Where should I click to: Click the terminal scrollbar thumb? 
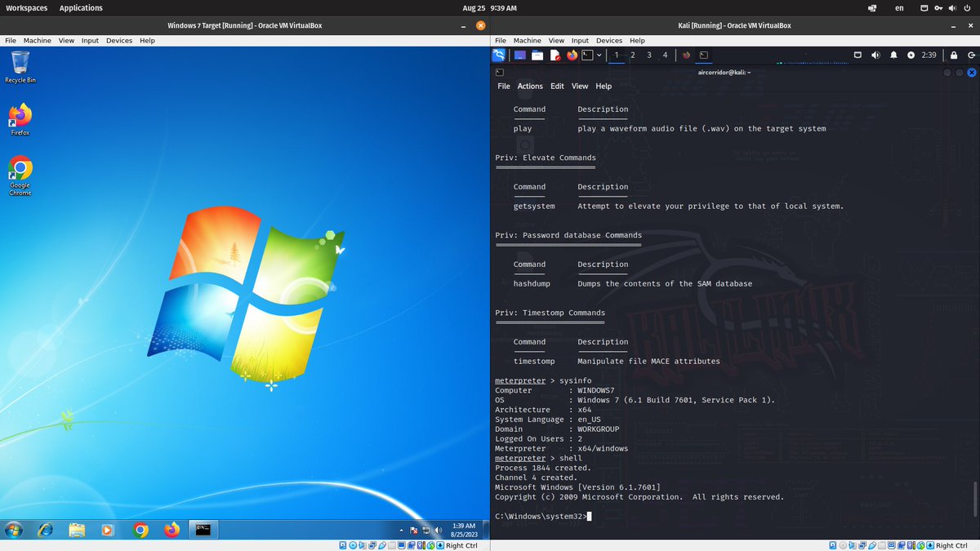coord(975,498)
